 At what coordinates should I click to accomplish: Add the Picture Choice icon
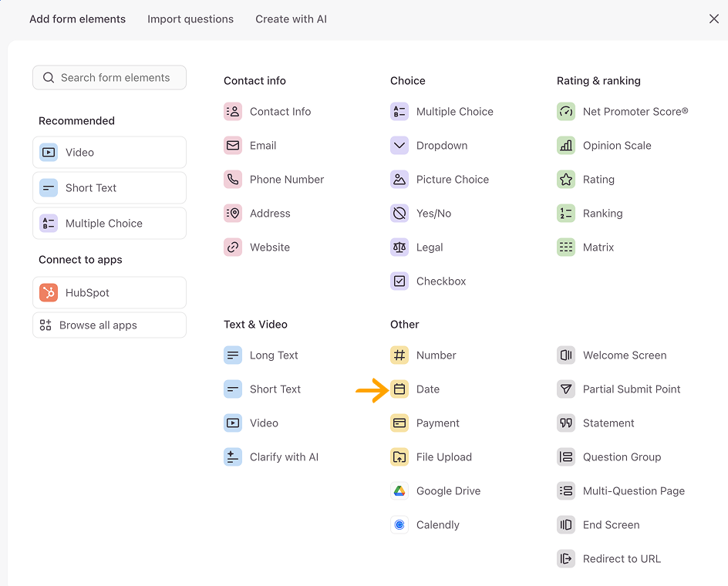[x=399, y=179]
